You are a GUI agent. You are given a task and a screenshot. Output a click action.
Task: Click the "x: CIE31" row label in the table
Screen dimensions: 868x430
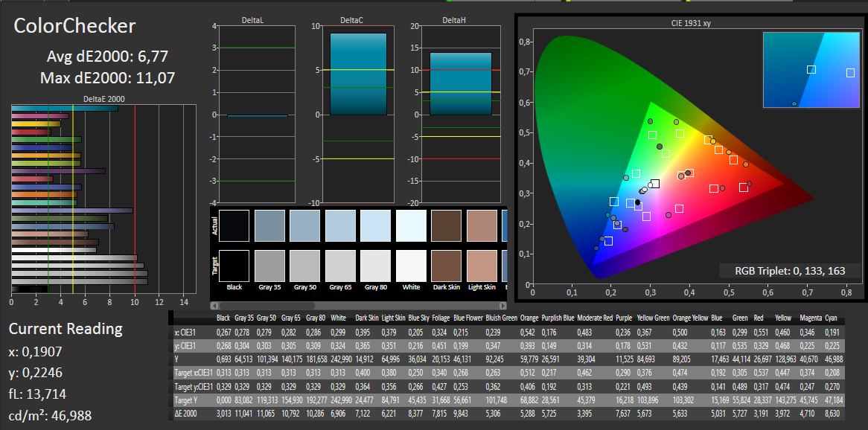[186, 332]
